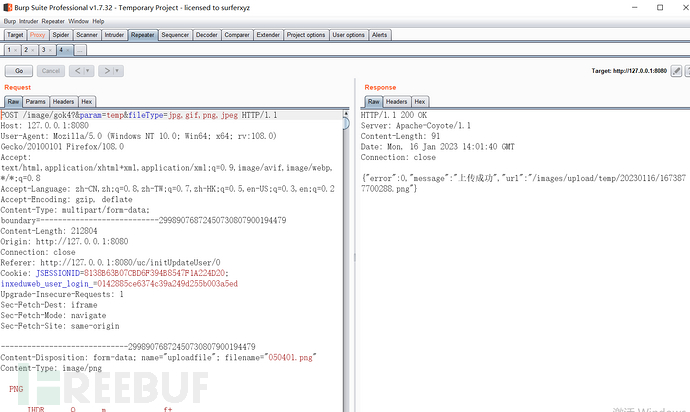This screenshot has height=412, width=690.
Task: Click the POST request line
Action: [139, 115]
